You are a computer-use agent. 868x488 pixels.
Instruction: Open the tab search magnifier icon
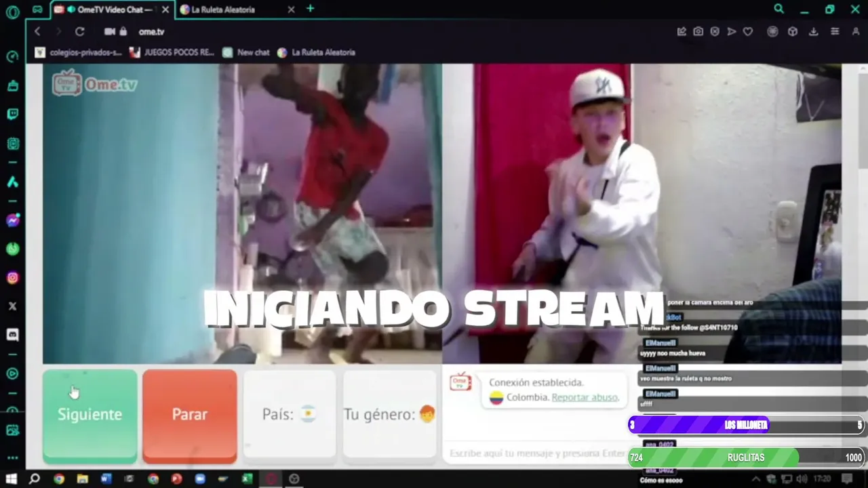778,9
